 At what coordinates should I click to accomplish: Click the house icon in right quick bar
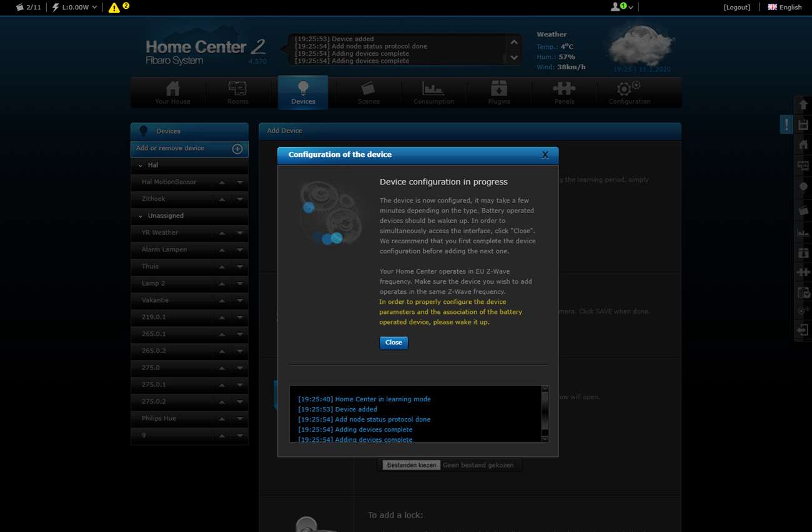tap(803, 145)
